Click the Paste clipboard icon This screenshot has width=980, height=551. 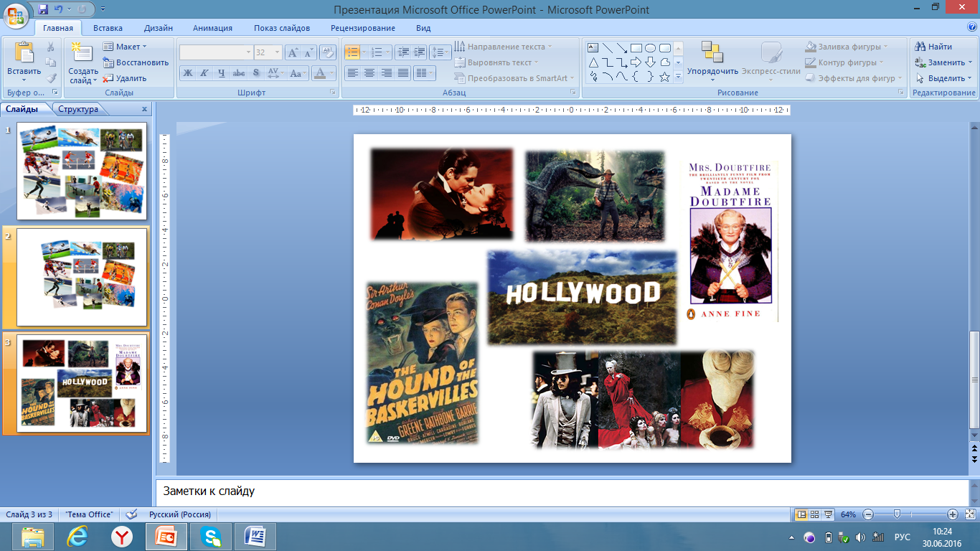pos(24,52)
